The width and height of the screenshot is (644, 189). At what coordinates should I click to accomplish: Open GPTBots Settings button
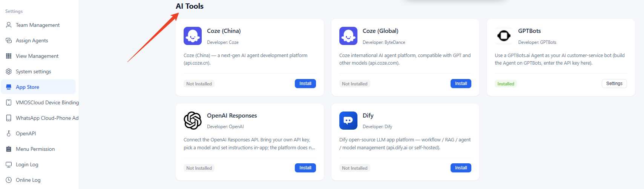[x=614, y=84]
